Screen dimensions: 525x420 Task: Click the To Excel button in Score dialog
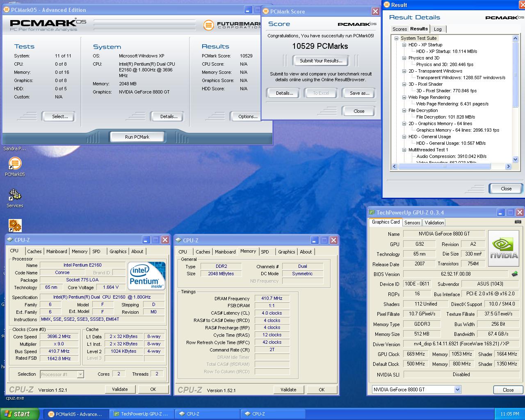[321, 93]
